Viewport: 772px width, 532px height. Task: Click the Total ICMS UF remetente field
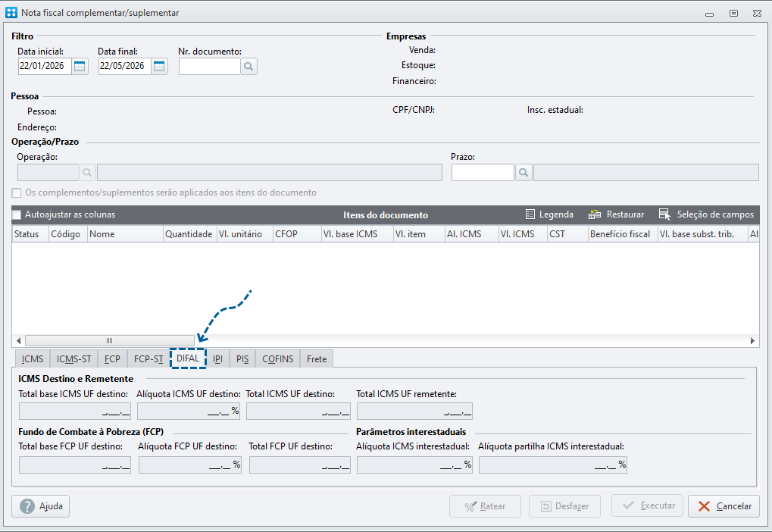click(x=414, y=411)
